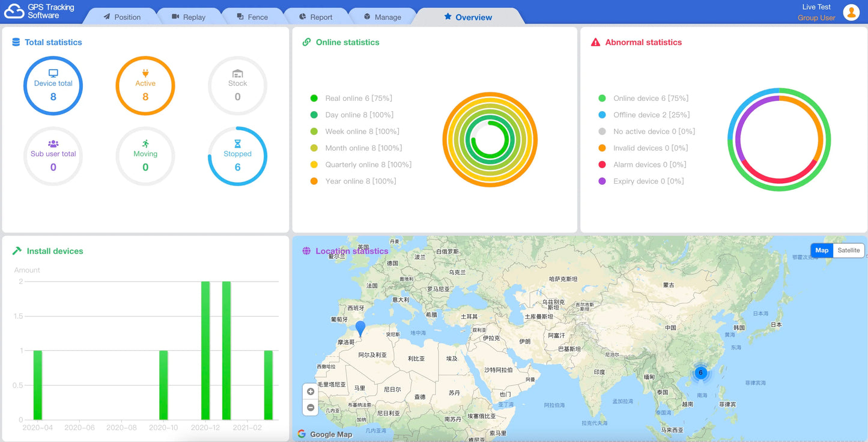Click the map zoom-in plus icon
Image resolution: width=868 pixels, height=442 pixels.
[x=310, y=391]
